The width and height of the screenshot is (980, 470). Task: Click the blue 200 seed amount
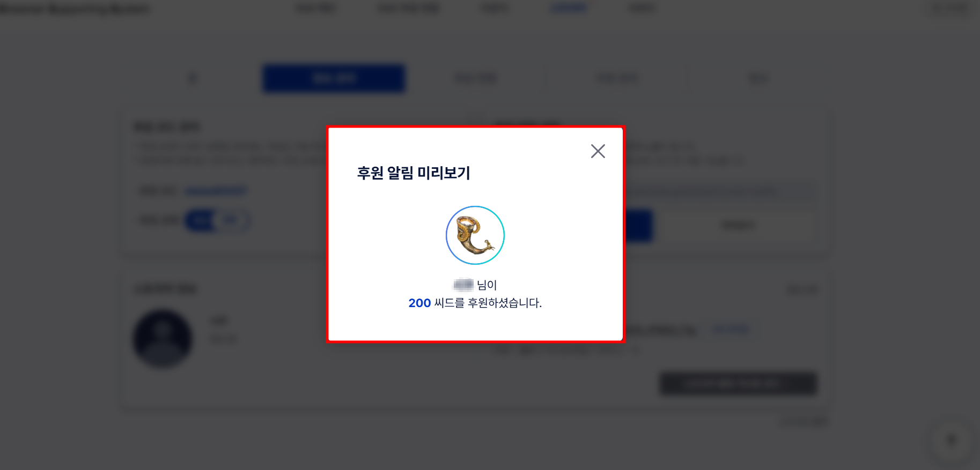click(419, 303)
